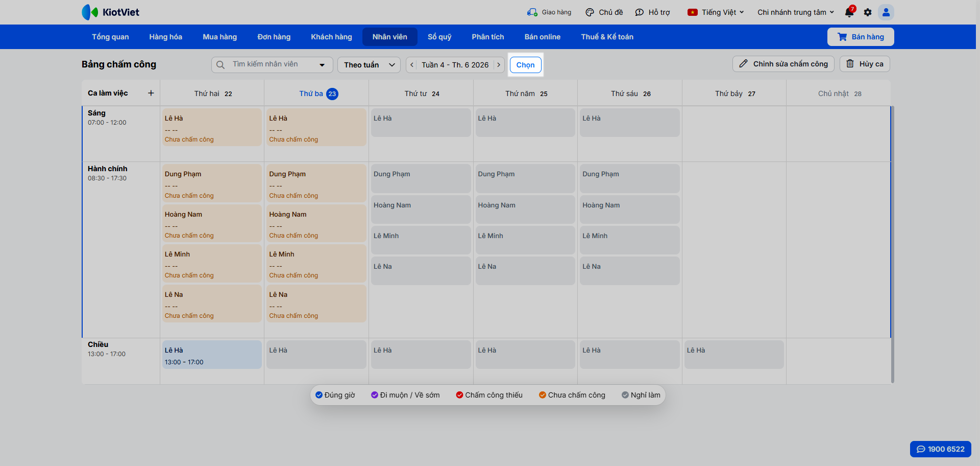Viewport: 980px width, 466px height.
Task: Select the Thứ hai 22 column header
Action: pos(213,94)
